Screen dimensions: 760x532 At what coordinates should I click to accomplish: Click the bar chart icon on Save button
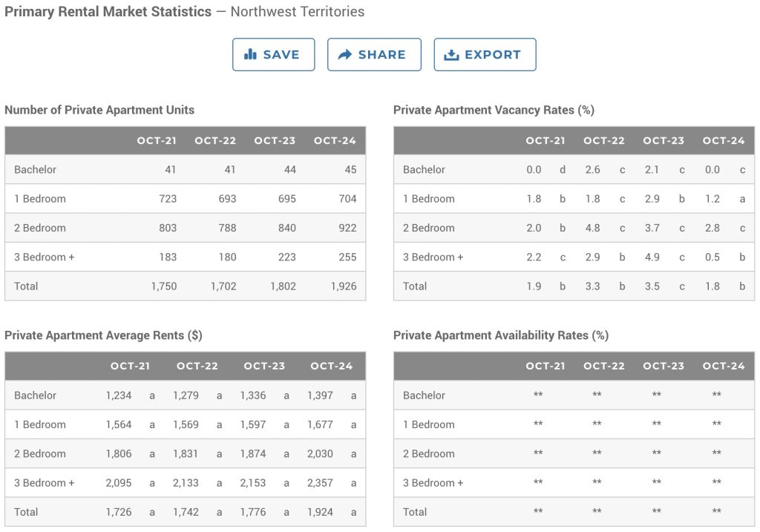[x=250, y=55]
